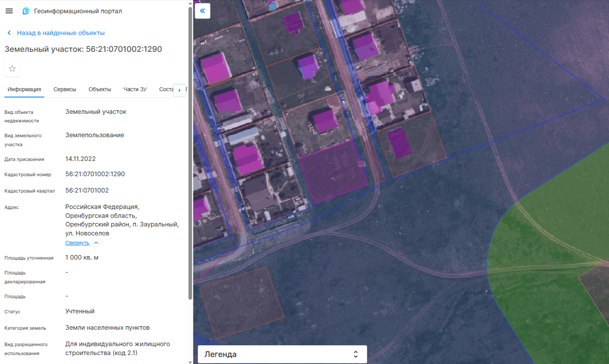Collapse side panel with double-arrow button

(x=202, y=11)
